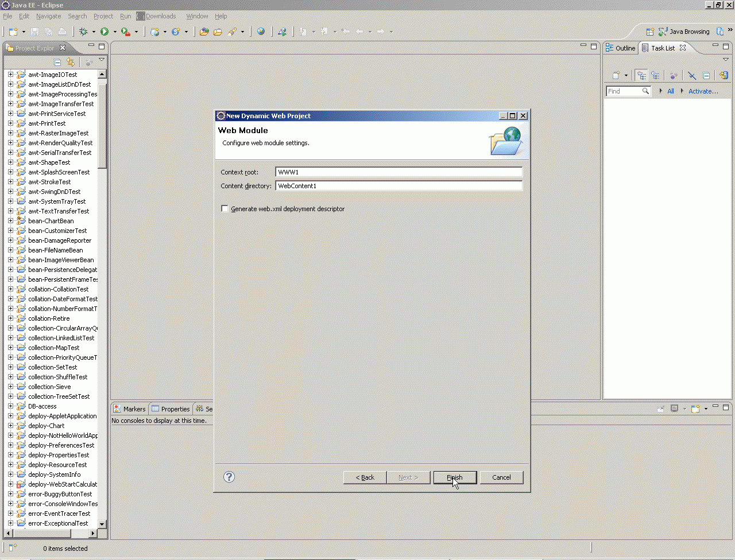Open the Project menu
Screen dimensions: 735x560
(103, 16)
